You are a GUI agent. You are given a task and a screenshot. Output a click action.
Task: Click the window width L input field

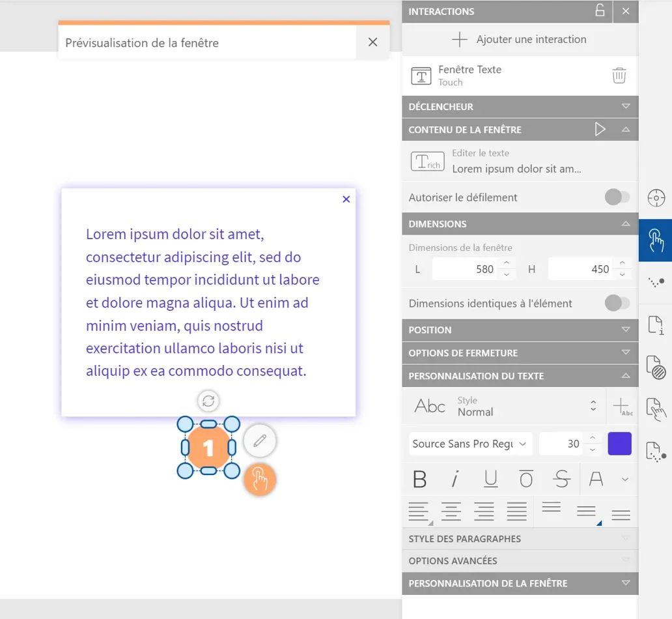click(465, 269)
